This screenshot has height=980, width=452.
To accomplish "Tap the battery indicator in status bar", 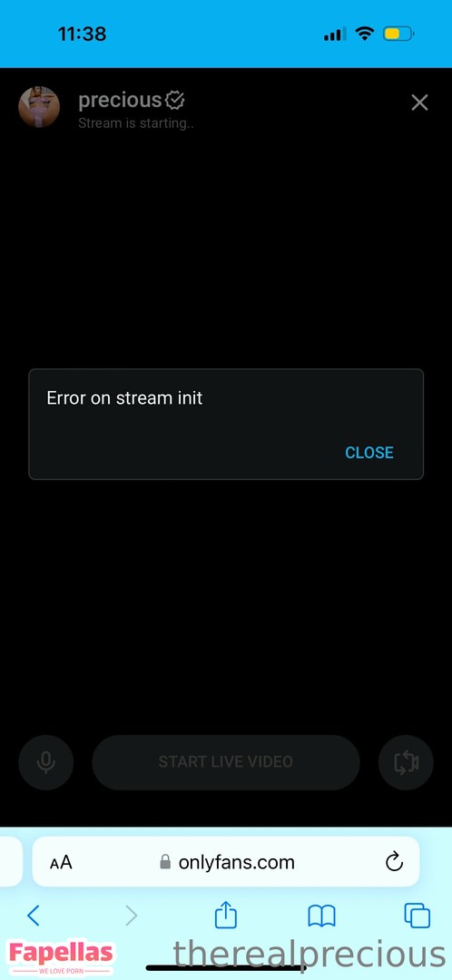I will (398, 34).
